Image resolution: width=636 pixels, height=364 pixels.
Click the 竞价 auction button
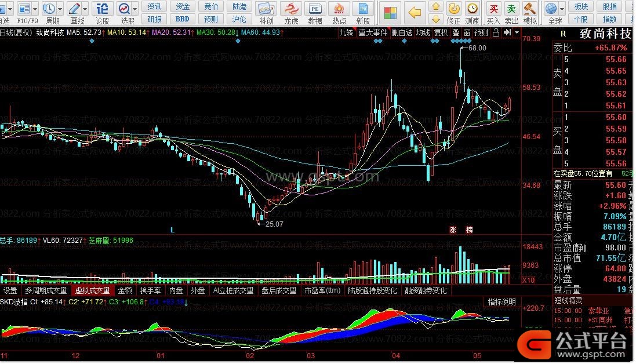click(211, 6)
